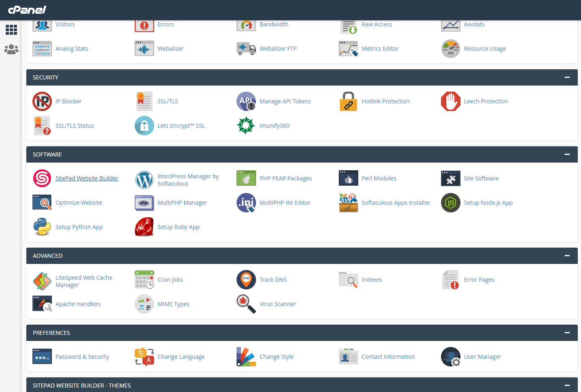The height and width of the screenshot is (392, 581).
Task: Click the cPanel logo
Action: coord(27,10)
